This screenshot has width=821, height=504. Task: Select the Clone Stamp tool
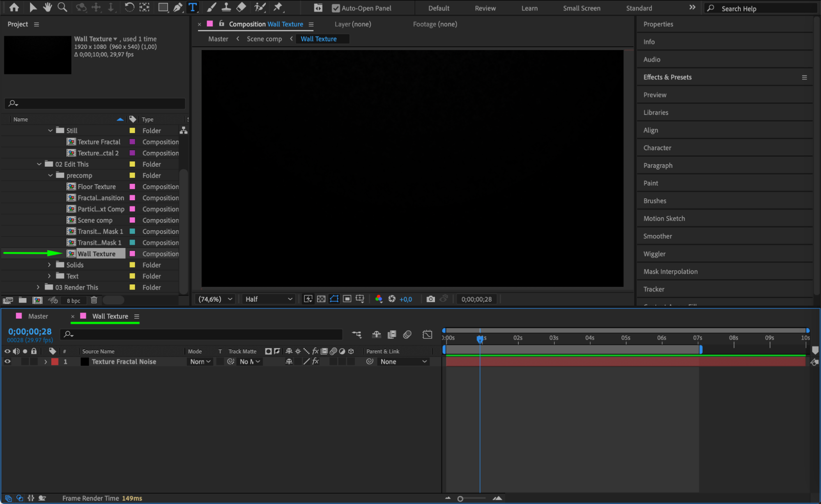coord(226,7)
